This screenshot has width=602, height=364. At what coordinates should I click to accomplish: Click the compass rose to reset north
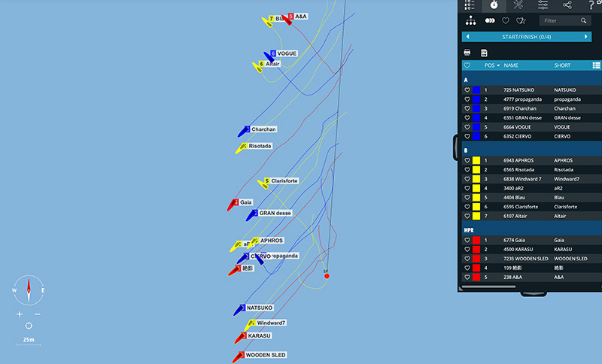pos(29,290)
